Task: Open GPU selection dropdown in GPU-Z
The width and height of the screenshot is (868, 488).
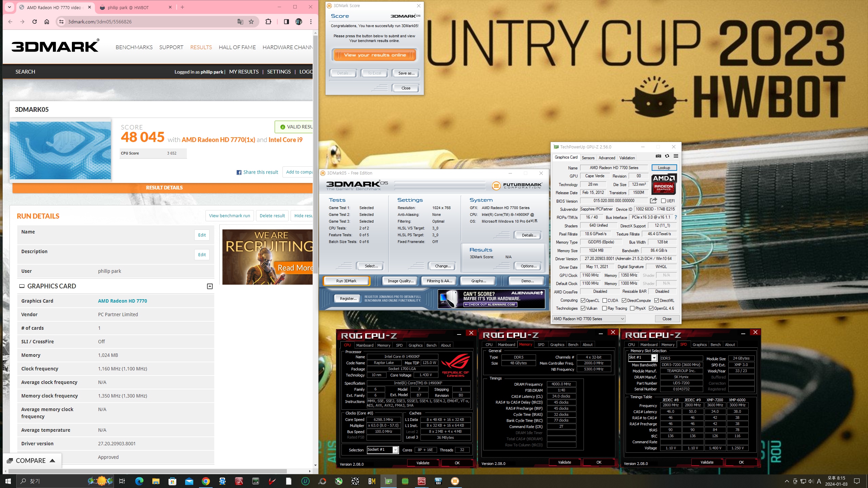Action: [589, 319]
